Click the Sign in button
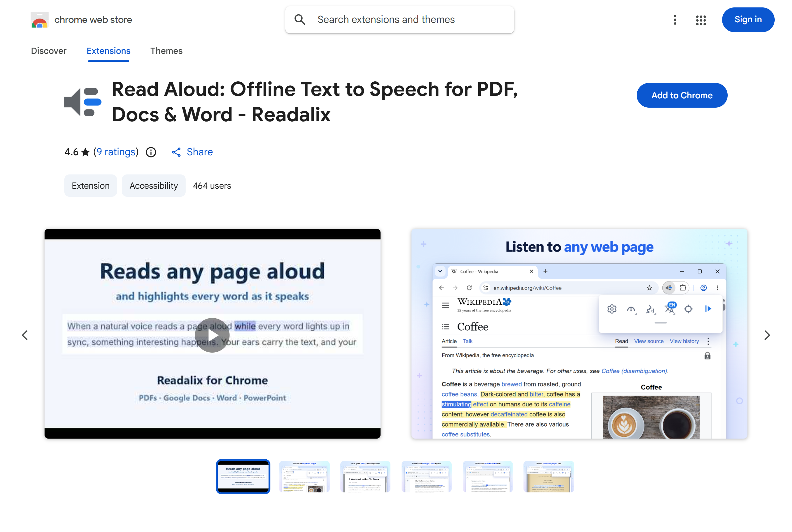Screen dimensions: 792x532 point(748,20)
